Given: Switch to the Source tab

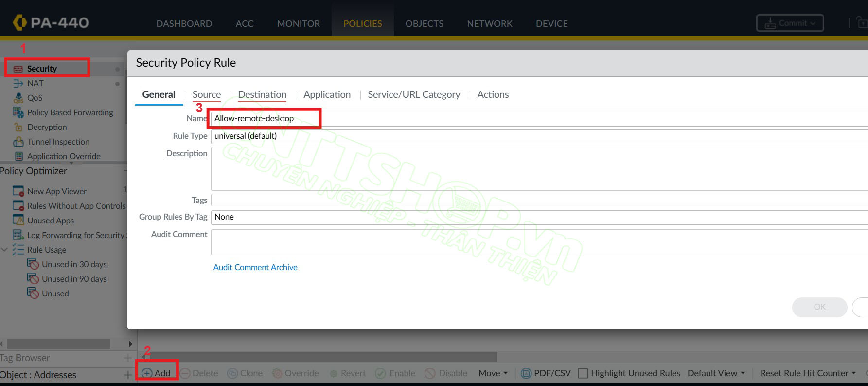Looking at the screenshot, I should click(x=206, y=95).
